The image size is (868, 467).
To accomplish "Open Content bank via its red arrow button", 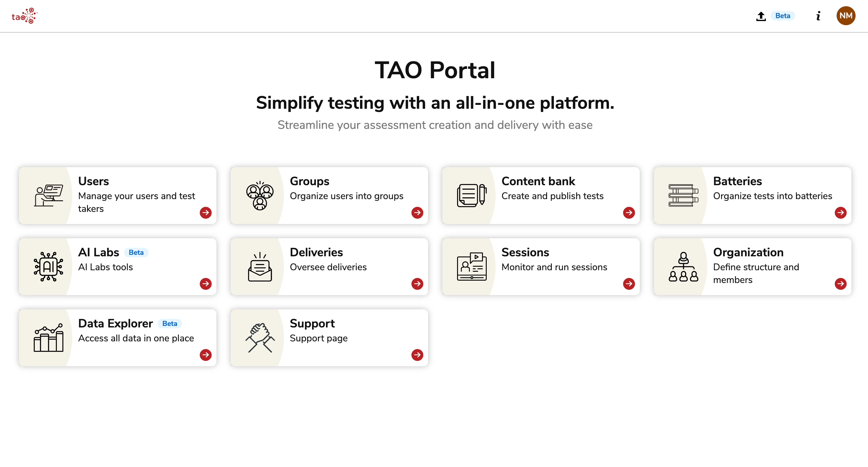I will tap(629, 213).
